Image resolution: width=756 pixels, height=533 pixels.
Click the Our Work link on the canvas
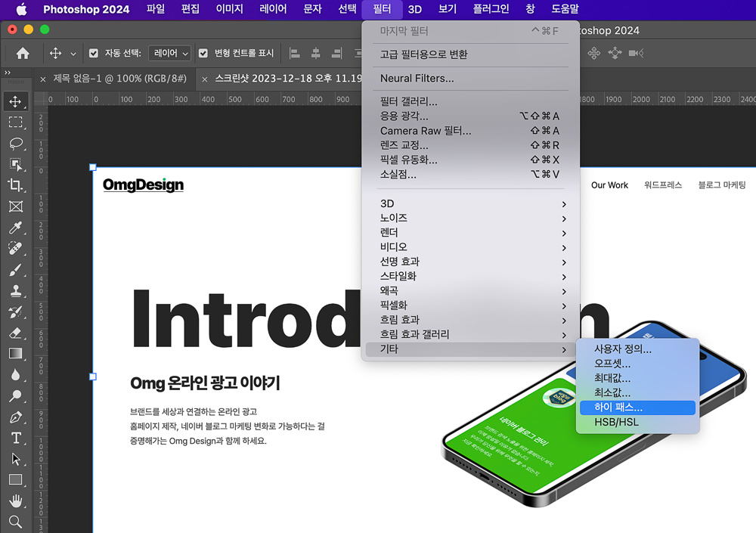[609, 185]
